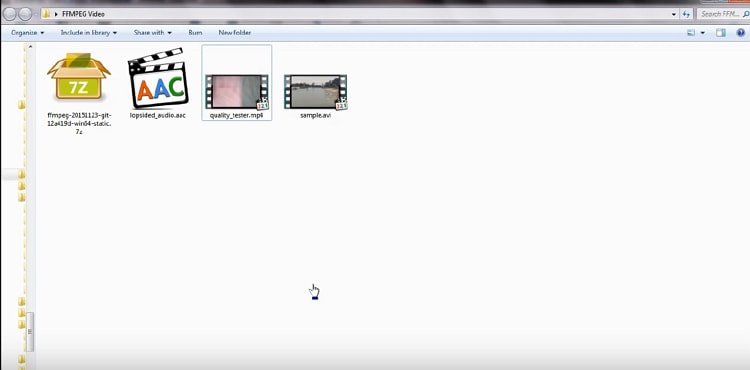Select the ffmpeg 7z archive icon
Viewport: 750px width, 370px height.
[79, 76]
